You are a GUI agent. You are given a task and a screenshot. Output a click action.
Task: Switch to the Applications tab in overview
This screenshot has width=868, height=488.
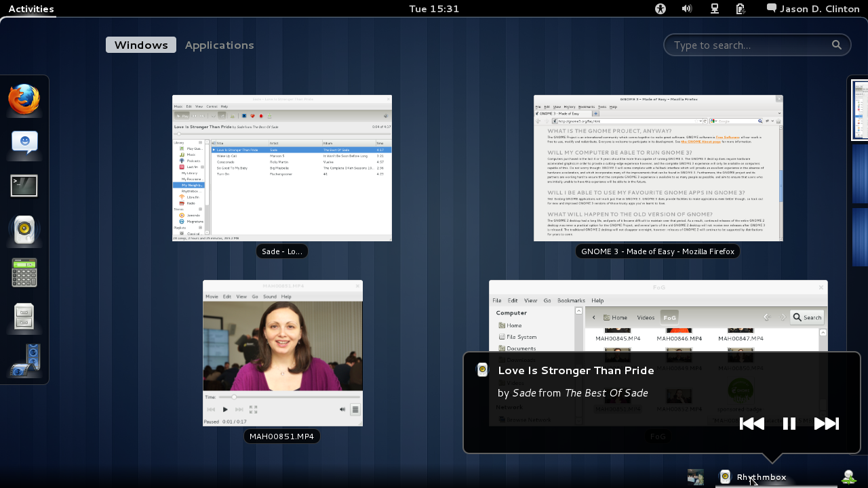(219, 45)
